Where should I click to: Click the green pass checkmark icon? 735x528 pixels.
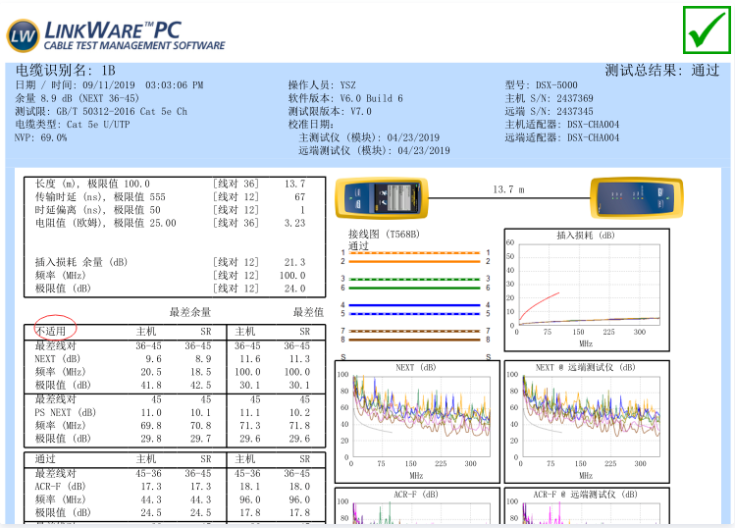(709, 30)
